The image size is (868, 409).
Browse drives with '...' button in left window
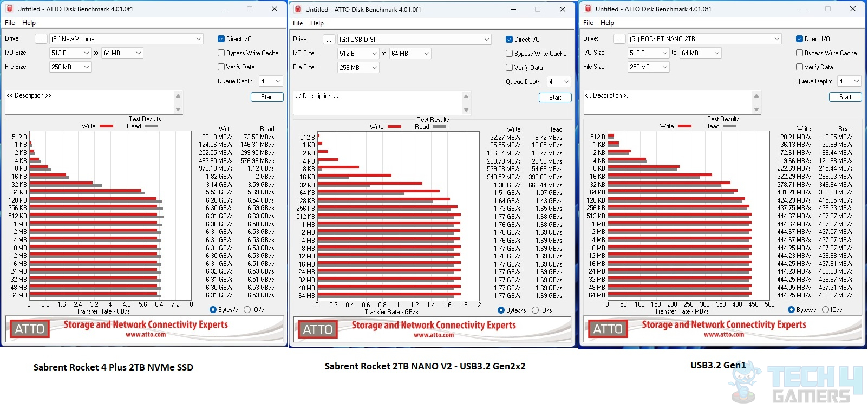pyautogui.click(x=41, y=39)
